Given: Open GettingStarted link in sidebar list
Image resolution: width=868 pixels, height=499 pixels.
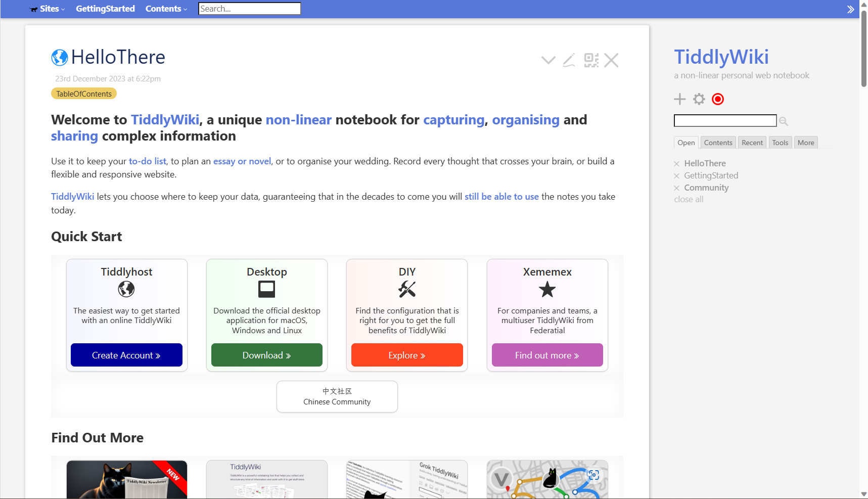Looking at the screenshot, I should tap(711, 175).
